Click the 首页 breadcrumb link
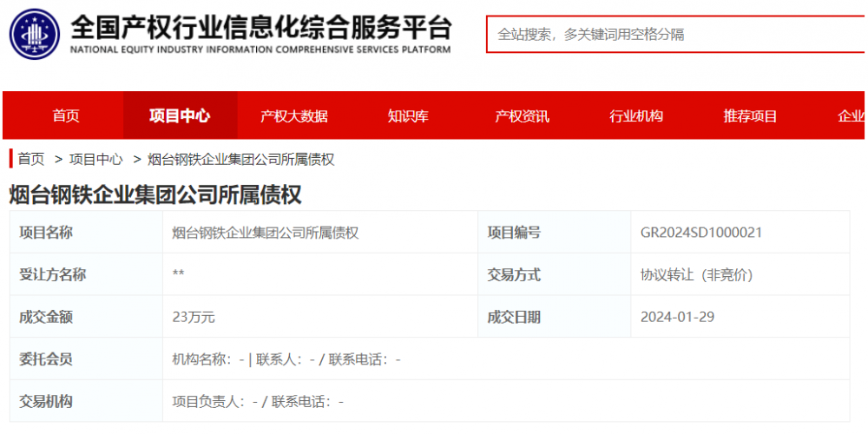Screen dimensions: 868x434 pos(31,159)
